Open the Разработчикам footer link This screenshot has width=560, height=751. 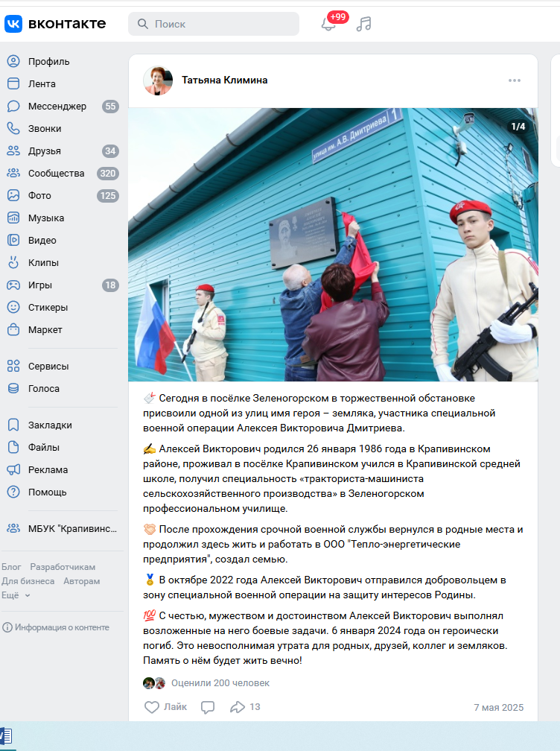coord(63,567)
